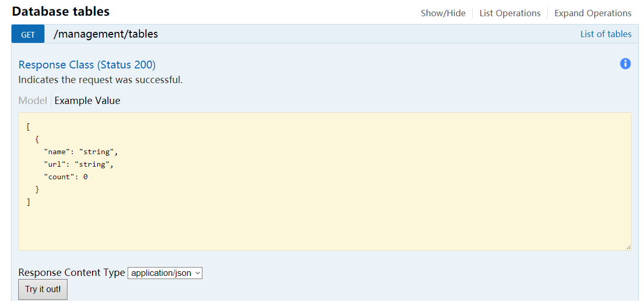Click the /management/tables endpoint path
Image resolution: width=644 pixels, height=301 pixels.
(106, 34)
